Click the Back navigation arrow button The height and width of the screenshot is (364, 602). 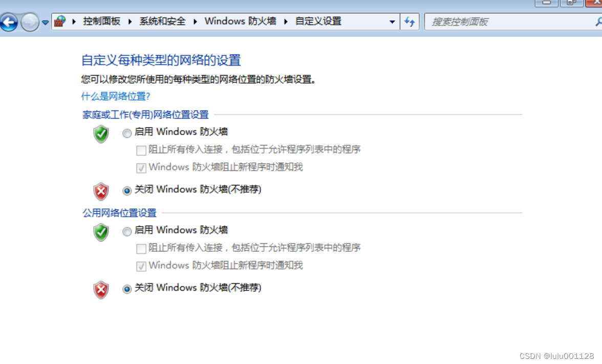click(x=9, y=23)
